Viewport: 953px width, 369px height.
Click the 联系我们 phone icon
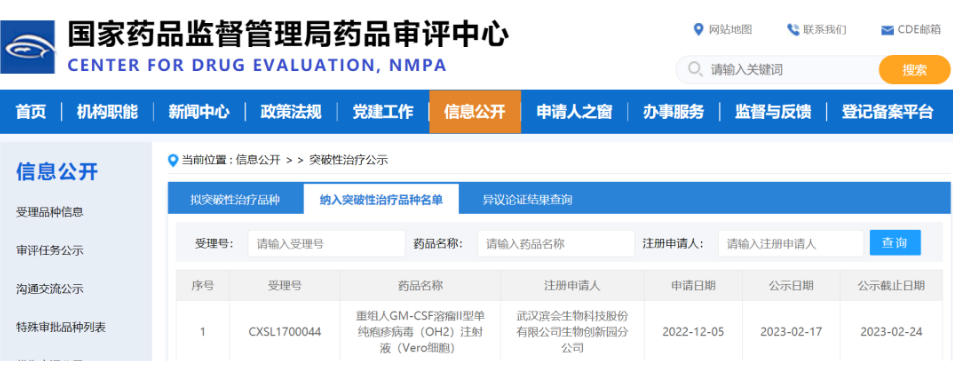793,29
